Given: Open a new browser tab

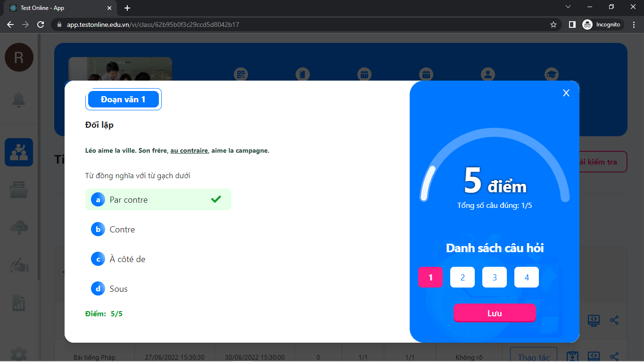Looking at the screenshot, I should [x=127, y=8].
